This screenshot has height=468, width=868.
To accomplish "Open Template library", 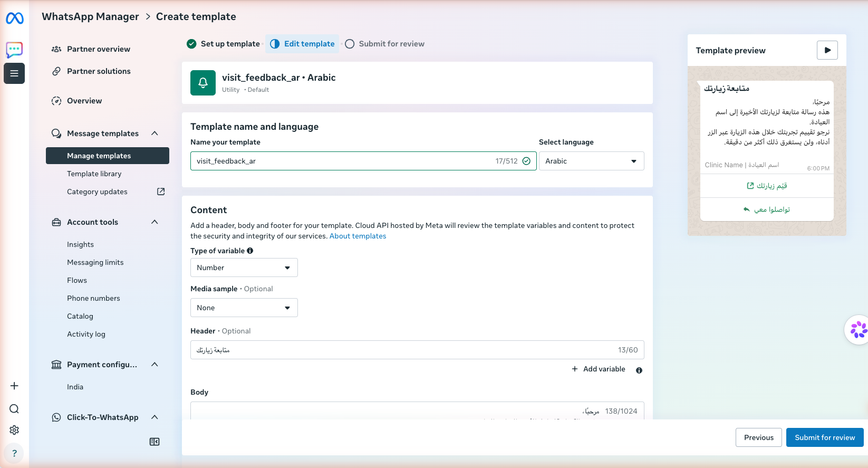I will [x=94, y=174].
